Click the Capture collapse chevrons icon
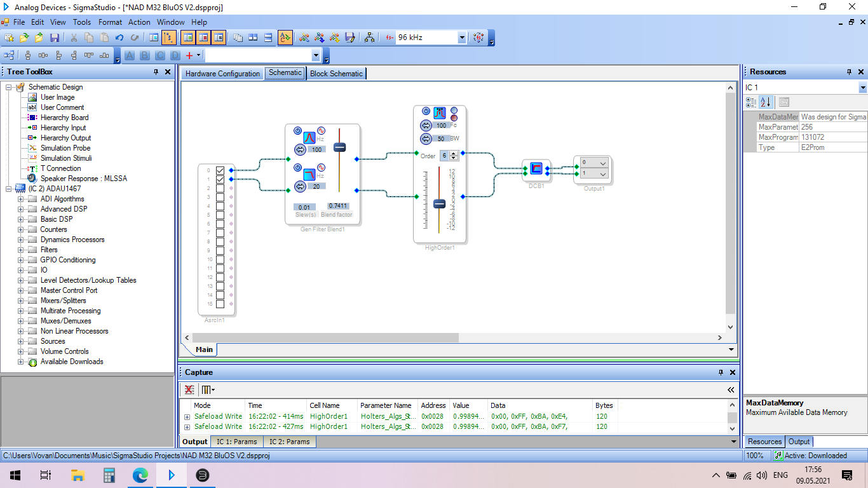 coord(731,390)
